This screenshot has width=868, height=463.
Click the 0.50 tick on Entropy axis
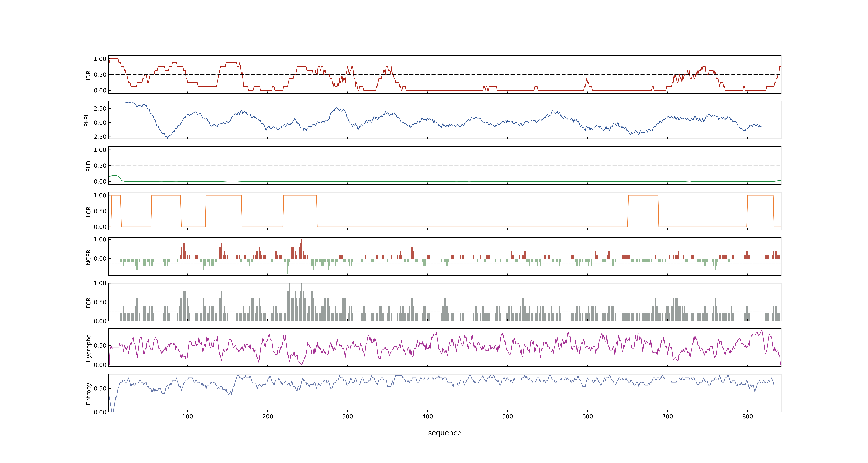click(100, 389)
